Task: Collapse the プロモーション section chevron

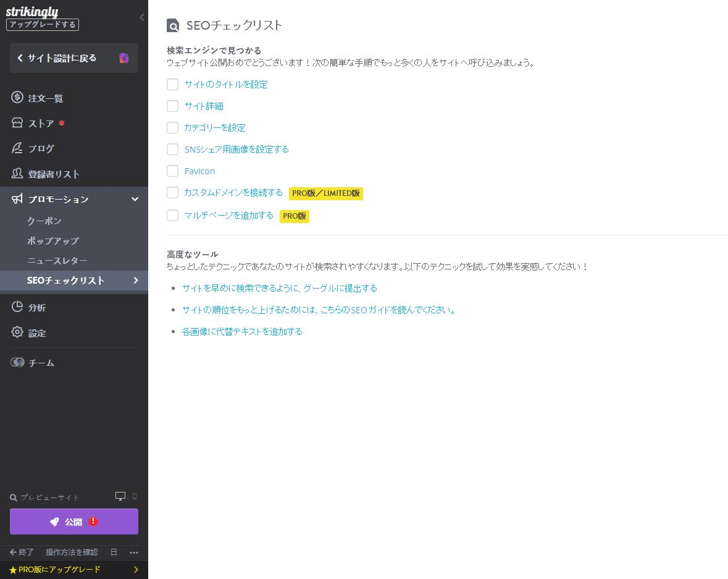Action: pos(134,199)
